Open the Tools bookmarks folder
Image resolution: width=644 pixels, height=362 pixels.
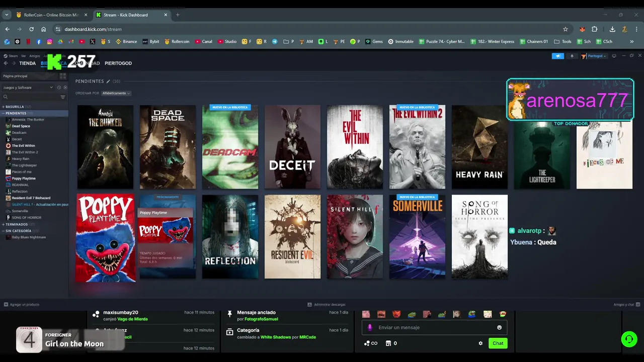(562, 42)
